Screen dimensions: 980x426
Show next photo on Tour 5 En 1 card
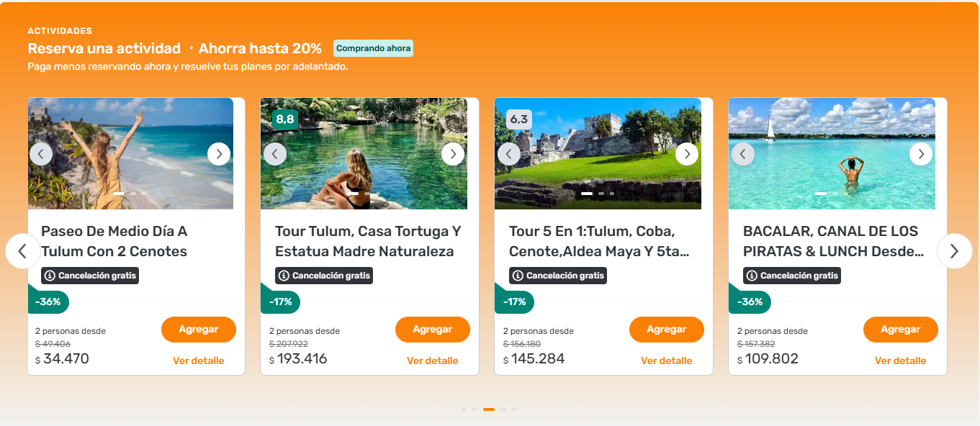coord(687,154)
